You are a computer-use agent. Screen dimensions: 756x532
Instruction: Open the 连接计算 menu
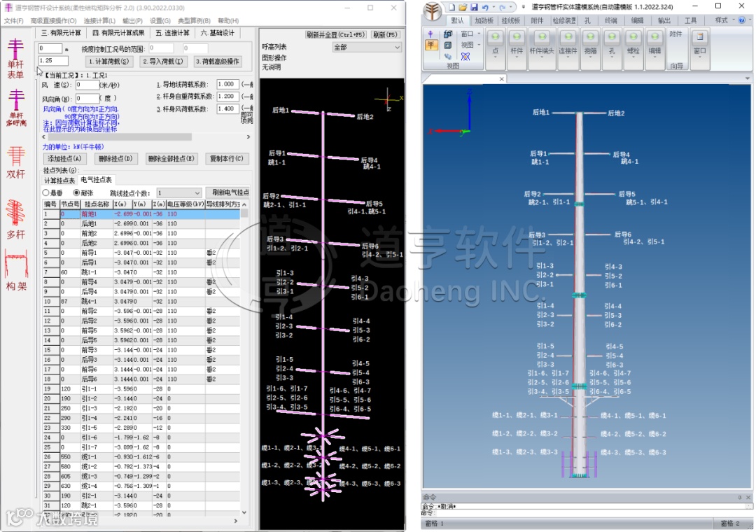click(x=98, y=21)
